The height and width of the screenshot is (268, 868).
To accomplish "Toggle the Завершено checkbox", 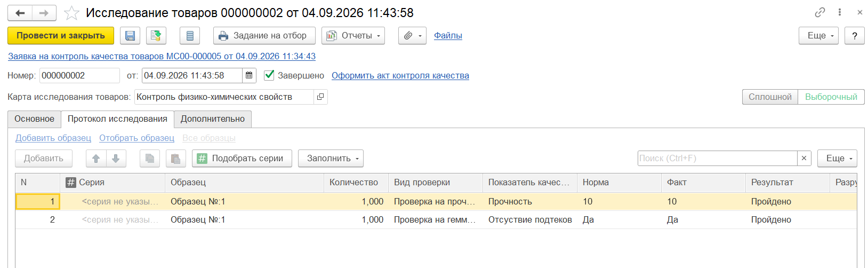I will tap(269, 75).
